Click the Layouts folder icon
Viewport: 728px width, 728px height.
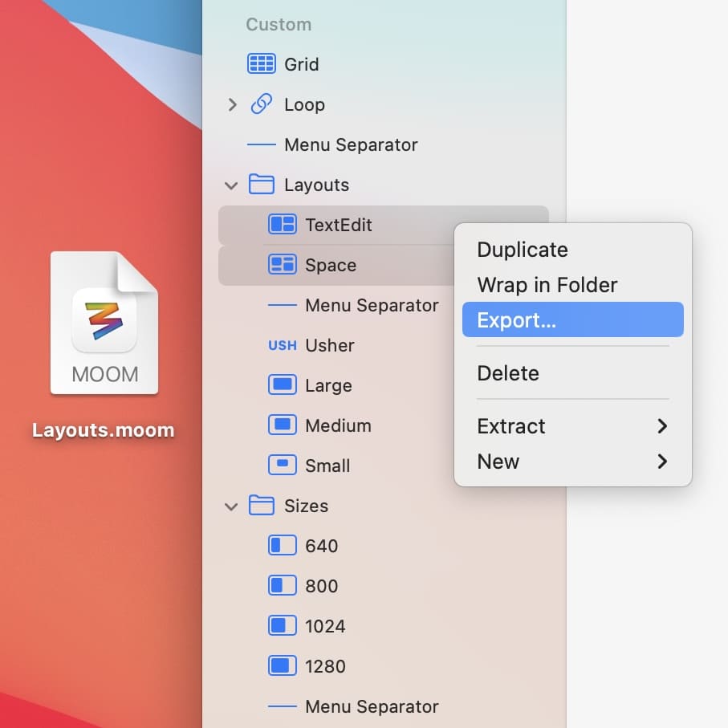(262, 184)
